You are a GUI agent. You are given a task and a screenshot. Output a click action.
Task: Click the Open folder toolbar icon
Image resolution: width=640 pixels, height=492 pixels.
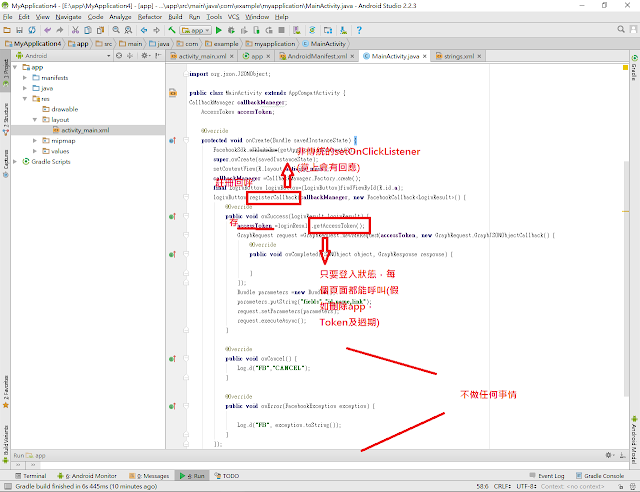click(7, 30)
